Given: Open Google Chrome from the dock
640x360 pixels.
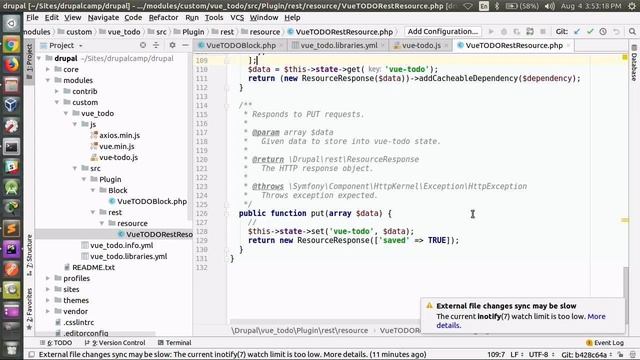Looking at the screenshot, I should [x=11, y=44].
